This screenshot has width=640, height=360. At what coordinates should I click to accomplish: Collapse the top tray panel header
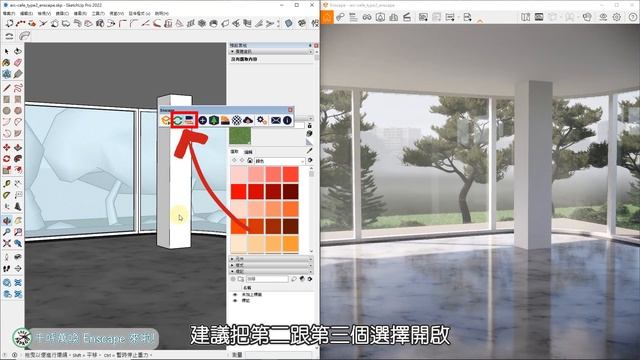click(x=271, y=52)
